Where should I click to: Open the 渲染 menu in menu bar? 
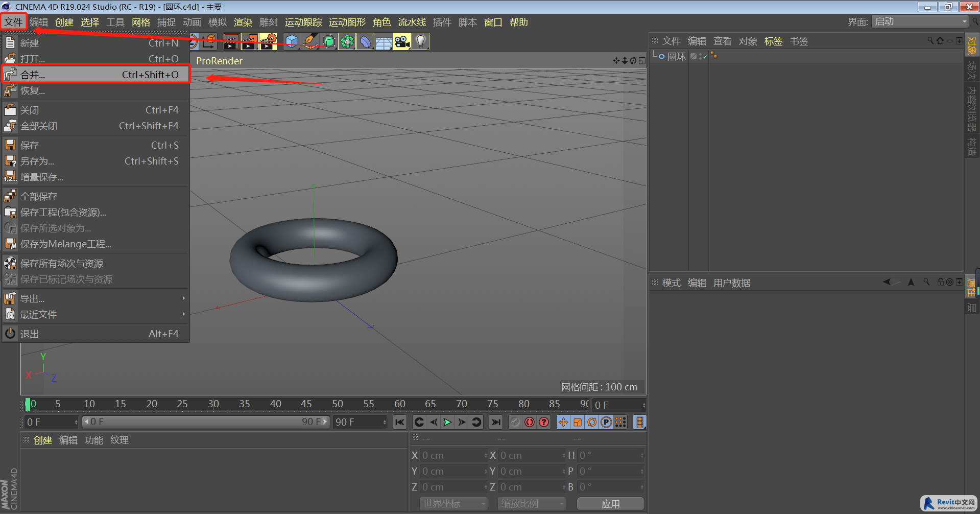tap(243, 22)
